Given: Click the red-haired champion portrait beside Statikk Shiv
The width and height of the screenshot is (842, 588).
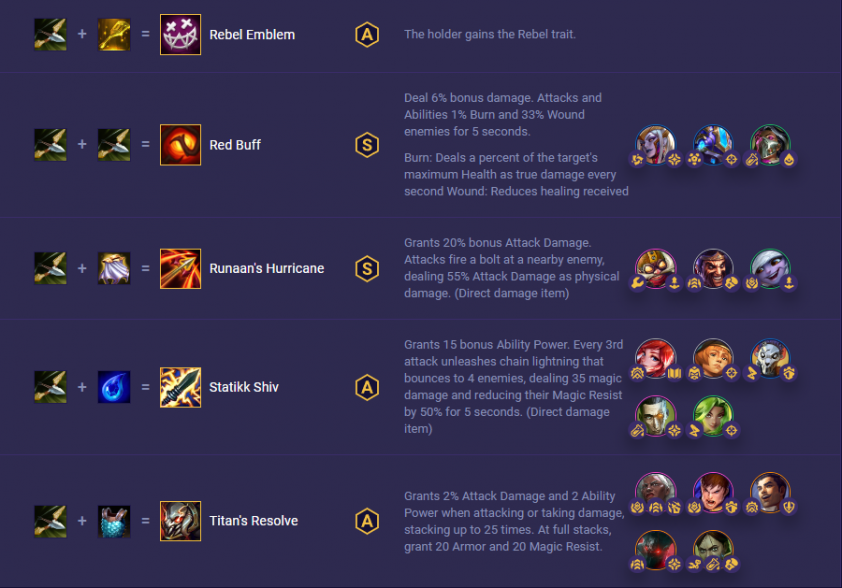Looking at the screenshot, I should 656,358.
